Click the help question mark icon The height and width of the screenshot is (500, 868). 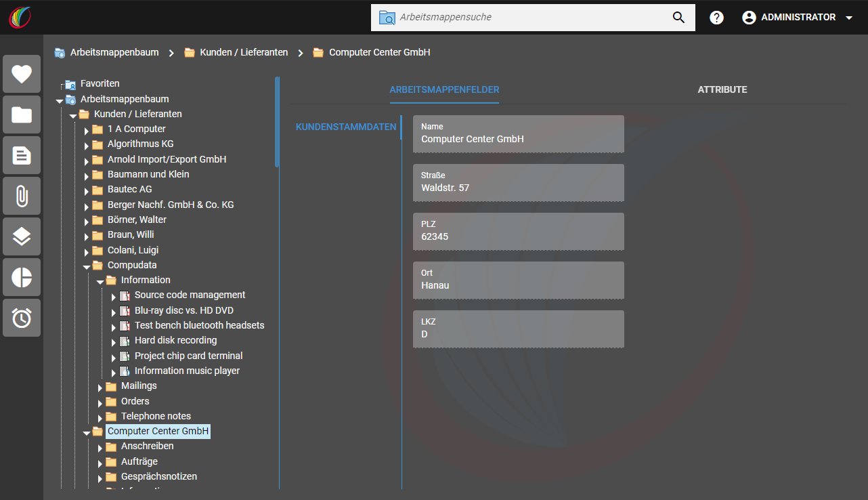pyautogui.click(x=716, y=18)
